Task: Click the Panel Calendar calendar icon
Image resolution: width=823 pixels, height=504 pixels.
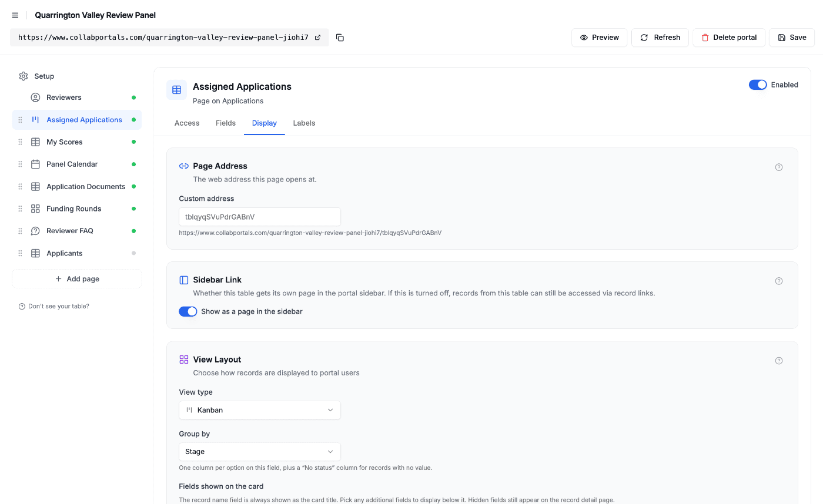Action: pos(35,164)
